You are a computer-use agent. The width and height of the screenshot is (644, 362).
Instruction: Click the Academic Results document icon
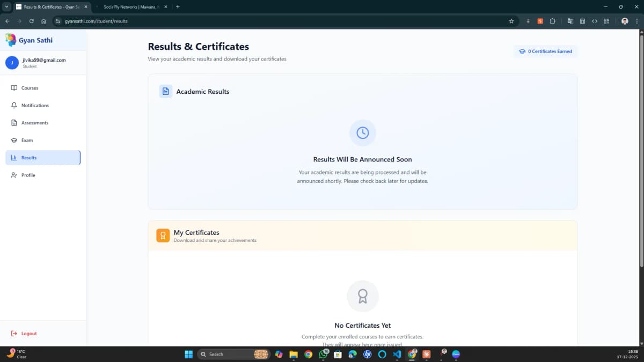(165, 91)
